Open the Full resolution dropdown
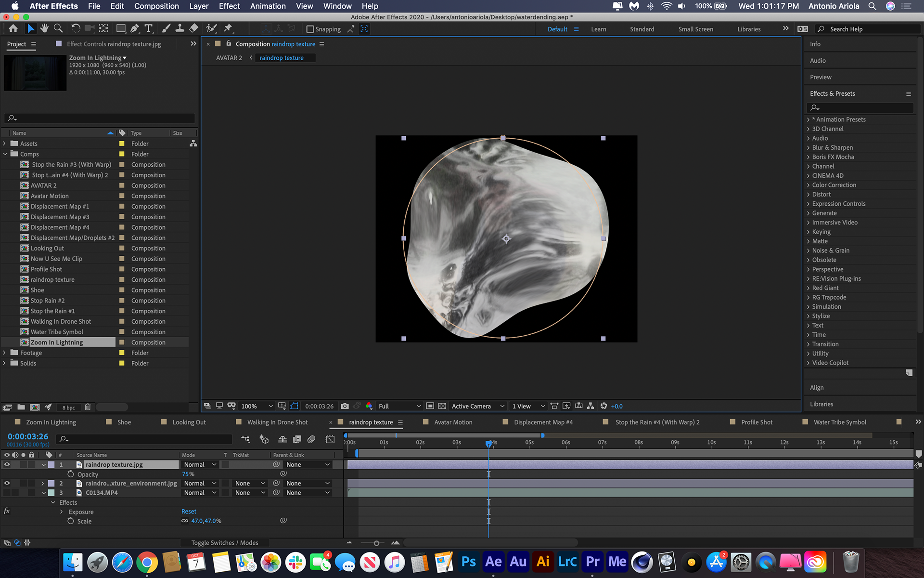Image resolution: width=924 pixels, height=578 pixels. (399, 406)
